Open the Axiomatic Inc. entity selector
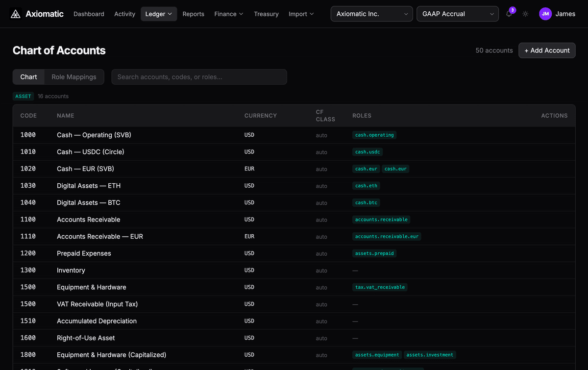The height and width of the screenshot is (370, 588). 371,14
